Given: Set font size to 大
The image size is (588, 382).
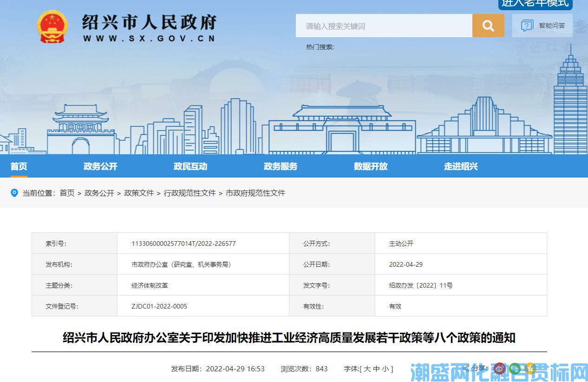Looking at the screenshot, I should point(367,369).
